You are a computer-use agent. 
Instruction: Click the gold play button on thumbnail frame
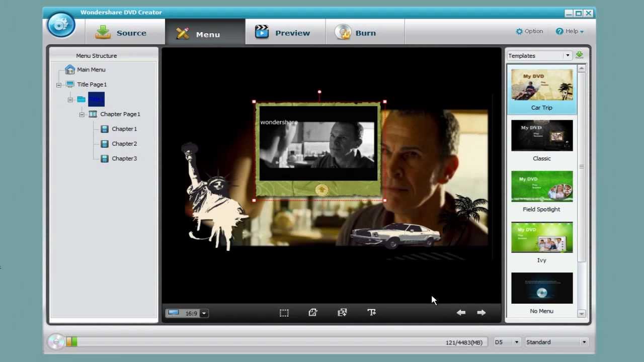pyautogui.click(x=322, y=190)
